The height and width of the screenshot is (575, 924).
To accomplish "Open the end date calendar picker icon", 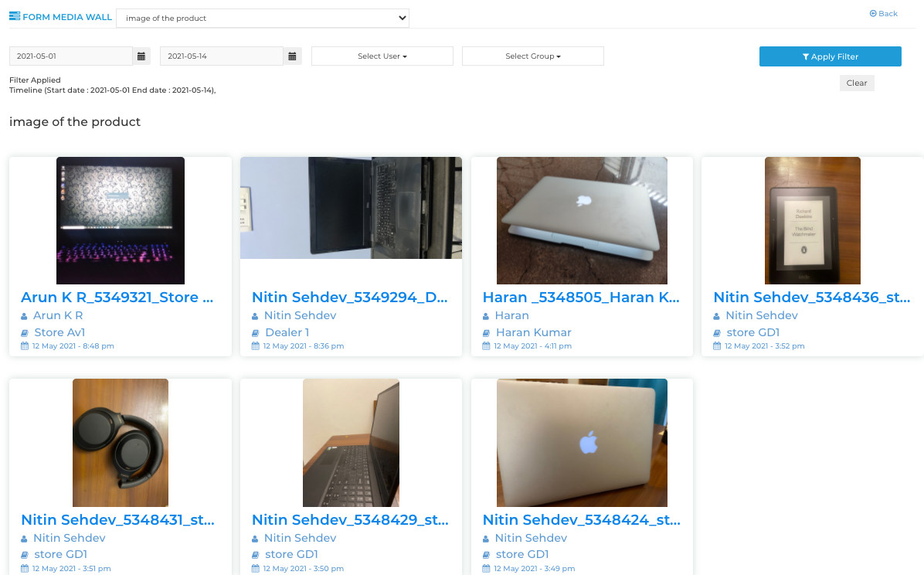I will point(292,56).
